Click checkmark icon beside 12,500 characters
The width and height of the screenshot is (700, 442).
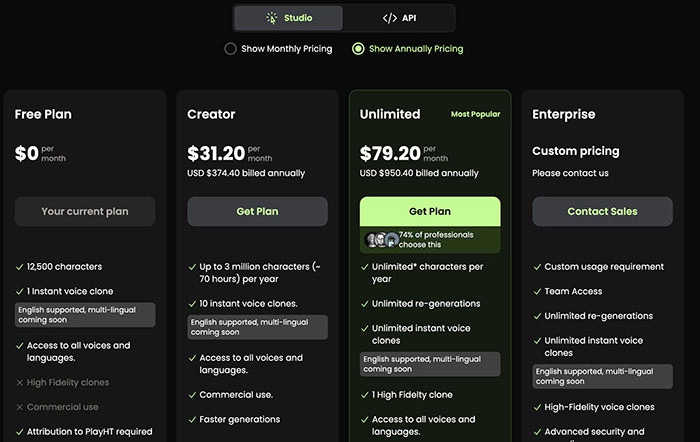tap(20, 267)
